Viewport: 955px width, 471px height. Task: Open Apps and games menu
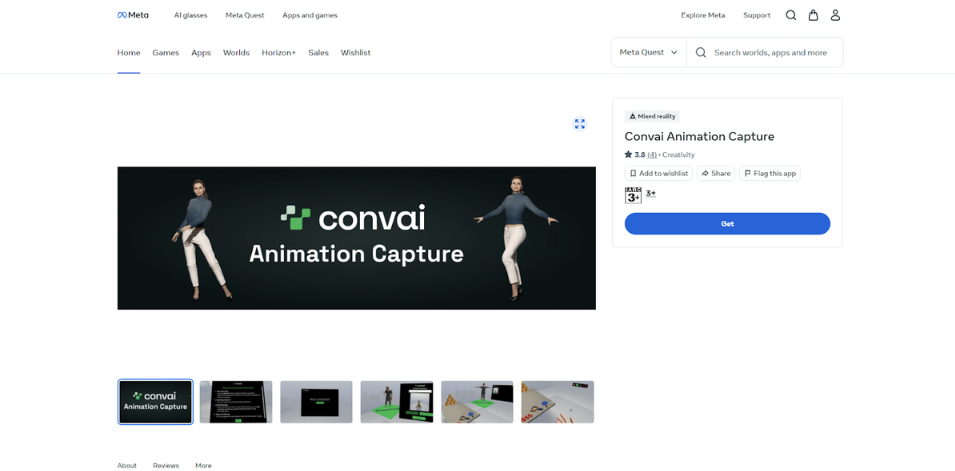point(310,15)
